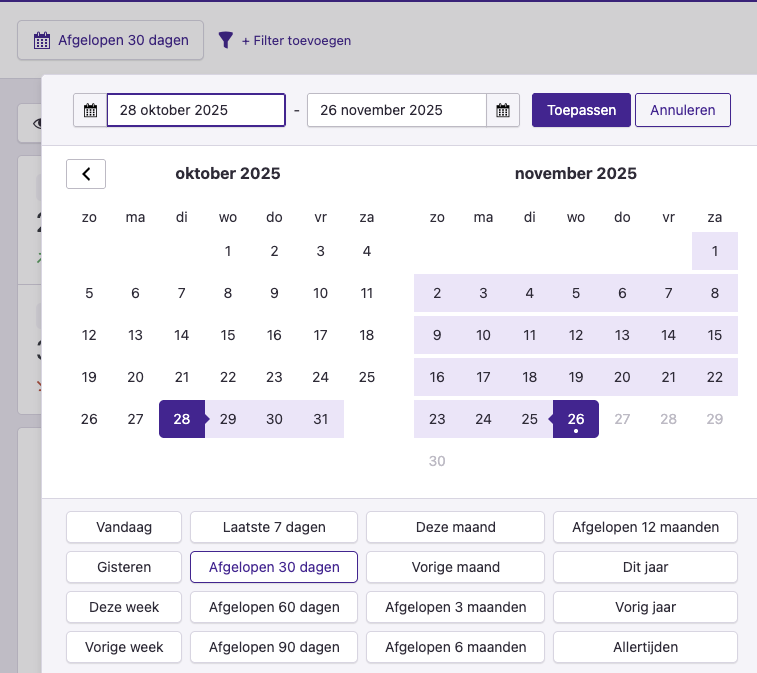Click calendar icon beside end date field

coord(503,110)
